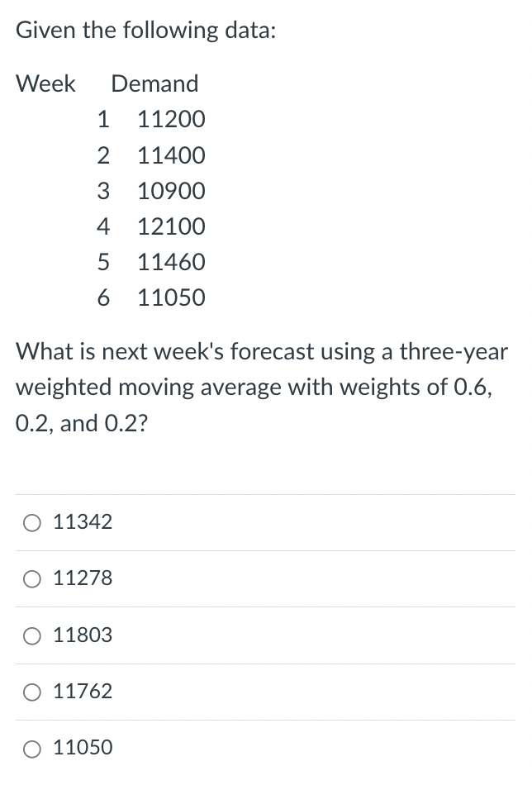The image size is (532, 785).
Task: Click the Week column header
Action: [45, 83]
